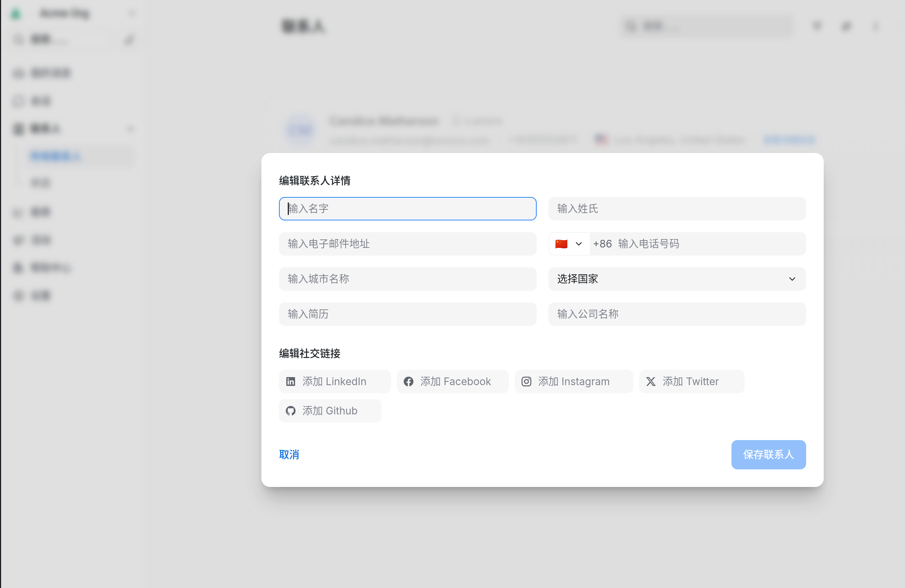The width and height of the screenshot is (905, 588).
Task: Click the X Twitter icon
Action: [x=651, y=382]
